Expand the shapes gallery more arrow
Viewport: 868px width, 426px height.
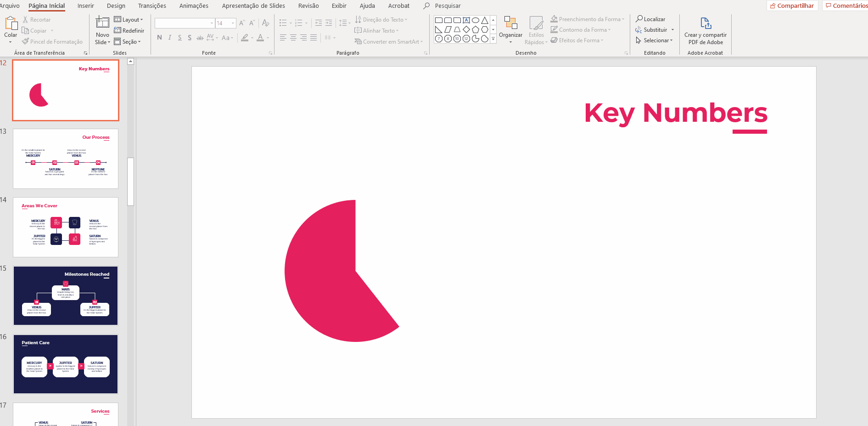click(x=493, y=39)
